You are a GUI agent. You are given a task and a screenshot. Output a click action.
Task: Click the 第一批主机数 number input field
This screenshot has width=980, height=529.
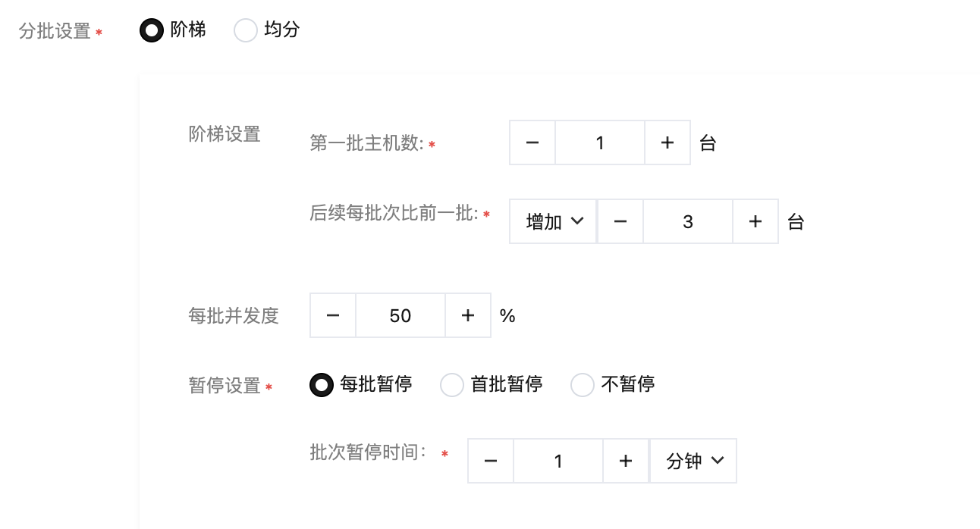coord(600,142)
